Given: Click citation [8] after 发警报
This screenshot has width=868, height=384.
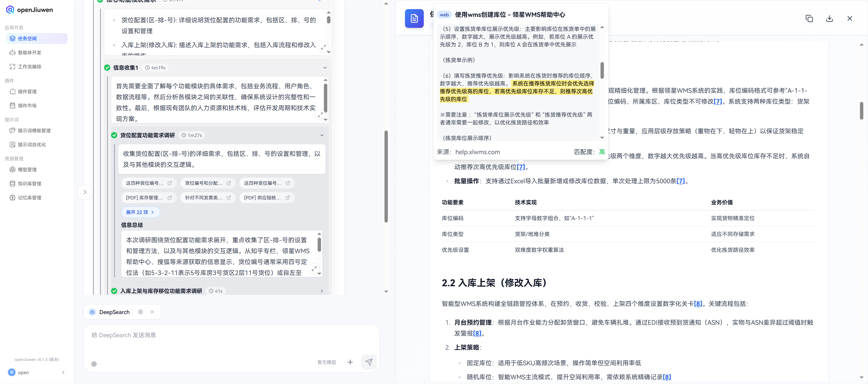Looking at the screenshot, I should 477,333.
